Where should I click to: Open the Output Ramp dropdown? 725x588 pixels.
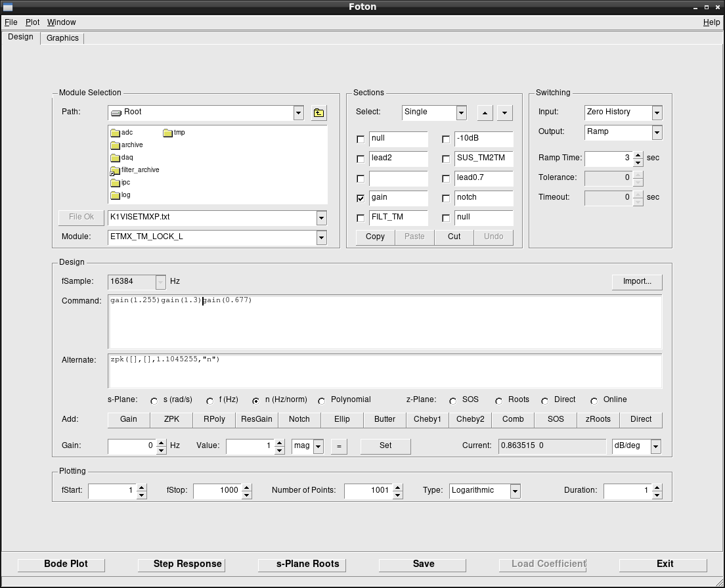657,132
